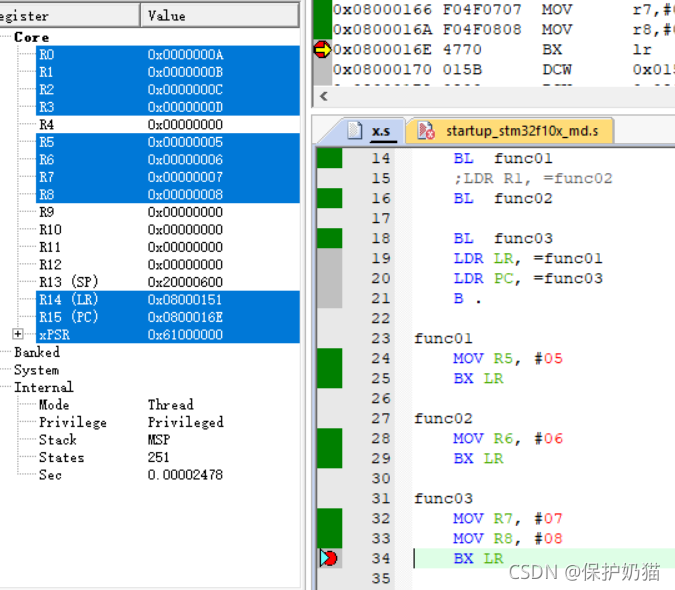The image size is (675, 590).
Task: Click the commented line 15 ;LDR R1
Action: click(533, 178)
